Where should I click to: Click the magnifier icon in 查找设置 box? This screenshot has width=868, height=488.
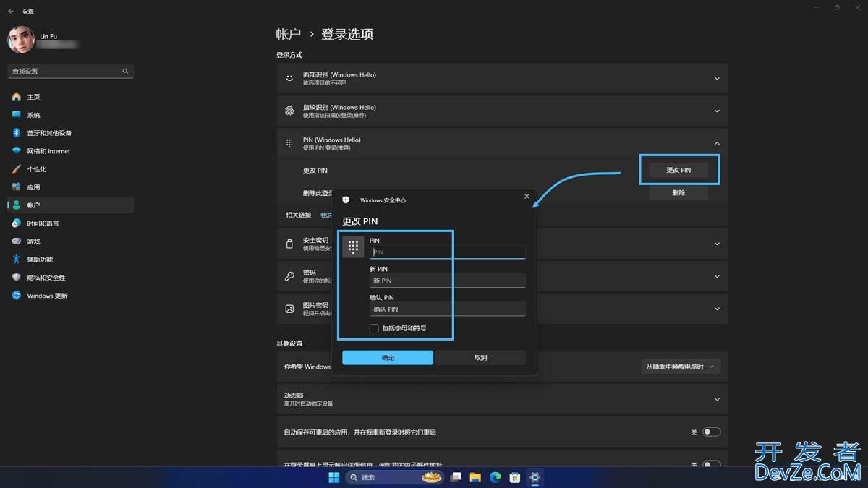click(x=125, y=71)
